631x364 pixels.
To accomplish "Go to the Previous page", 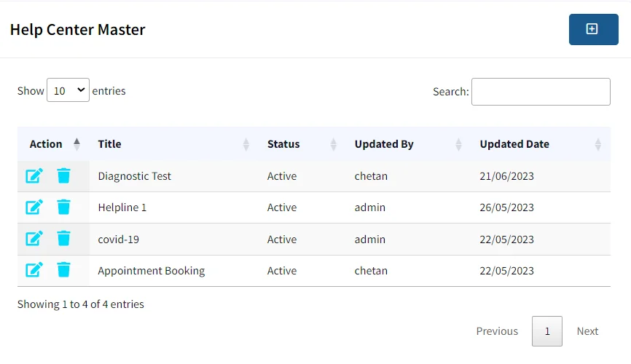I will click(497, 331).
